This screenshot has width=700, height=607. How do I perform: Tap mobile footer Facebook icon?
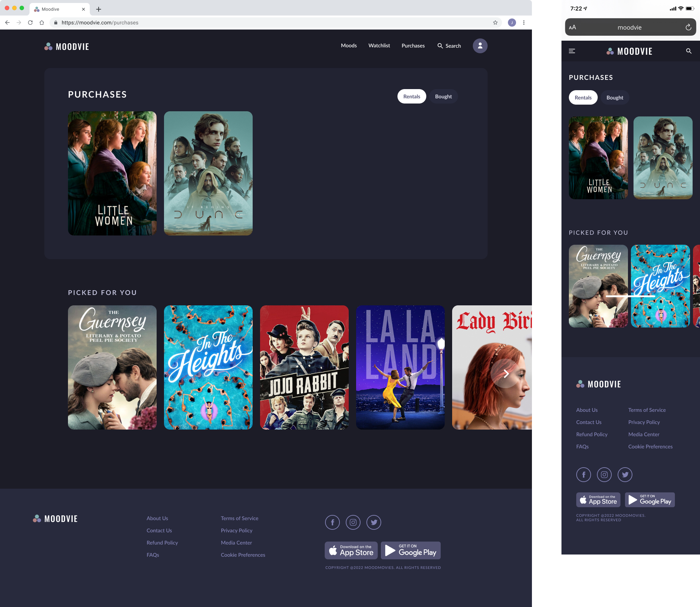click(x=584, y=475)
